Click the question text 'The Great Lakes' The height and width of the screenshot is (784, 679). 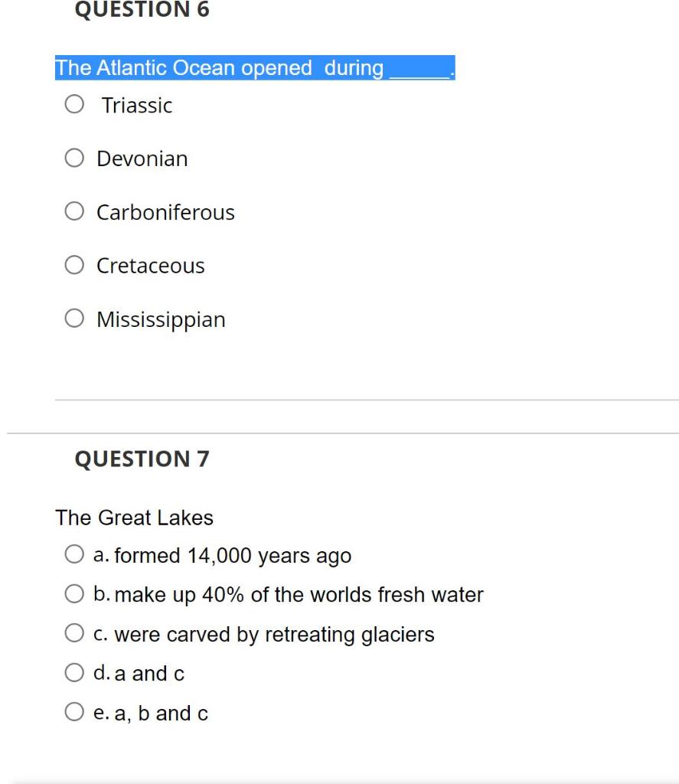(x=134, y=518)
